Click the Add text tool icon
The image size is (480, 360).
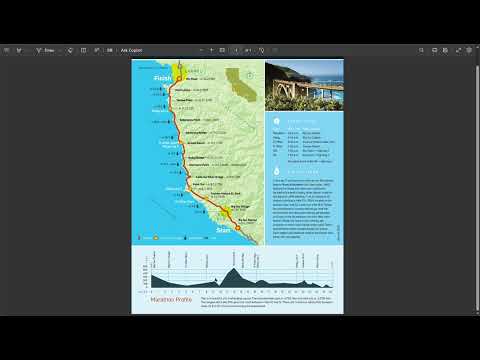pyautogui.click(x=83, y=50)
